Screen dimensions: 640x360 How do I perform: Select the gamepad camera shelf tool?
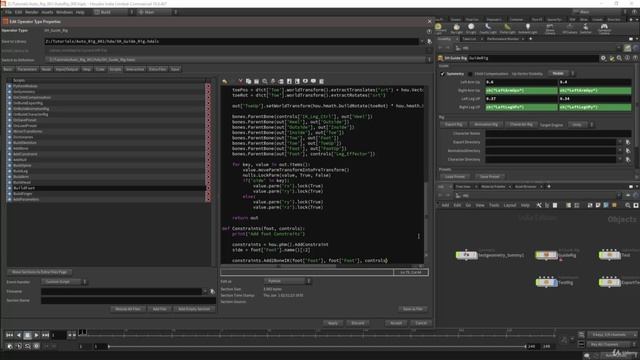(x=604, y=29)
